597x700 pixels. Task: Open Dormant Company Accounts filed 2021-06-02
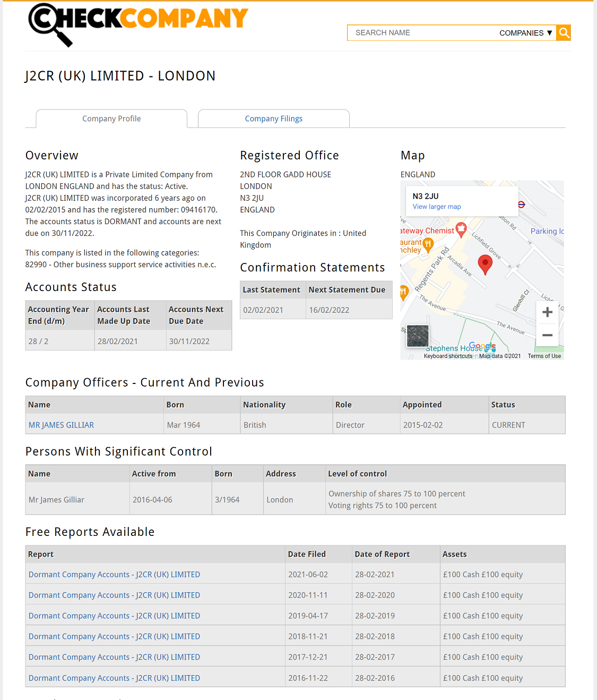point(114,575)
